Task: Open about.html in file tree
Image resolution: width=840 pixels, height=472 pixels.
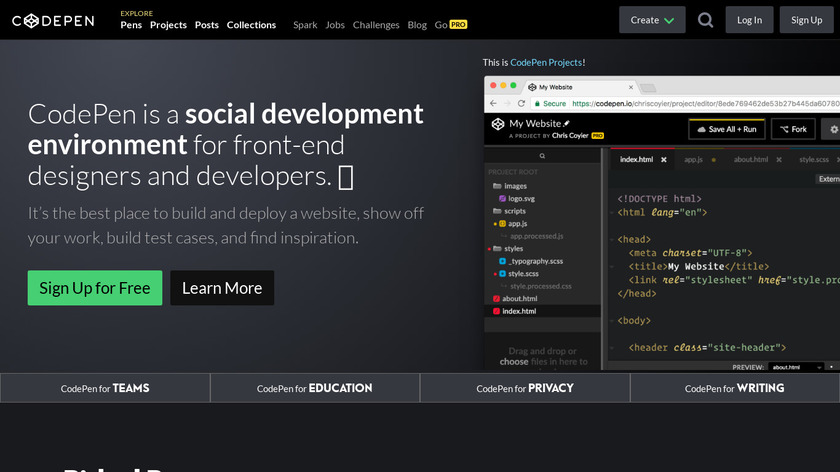Action: 515,298
